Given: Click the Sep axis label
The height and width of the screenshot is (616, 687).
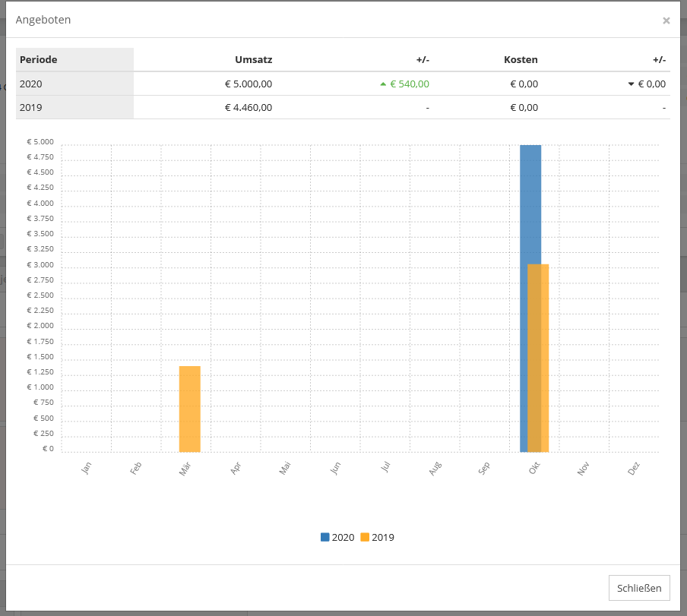Looking at the screenshot, I should coord(484,468).
